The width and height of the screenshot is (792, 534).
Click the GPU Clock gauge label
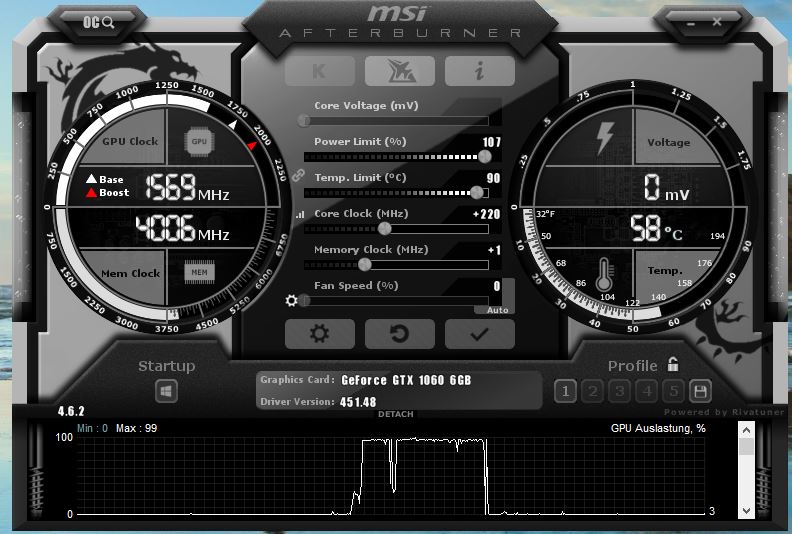tap(130, 141)
